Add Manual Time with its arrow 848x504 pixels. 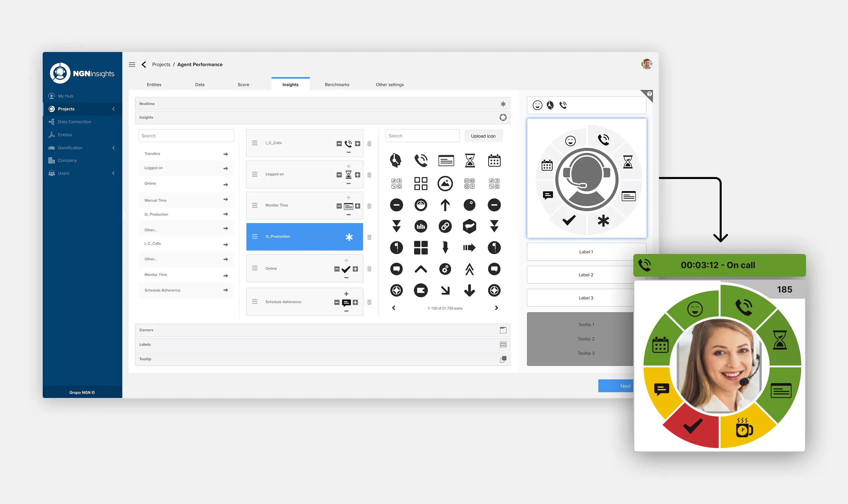tap(225, 199)
